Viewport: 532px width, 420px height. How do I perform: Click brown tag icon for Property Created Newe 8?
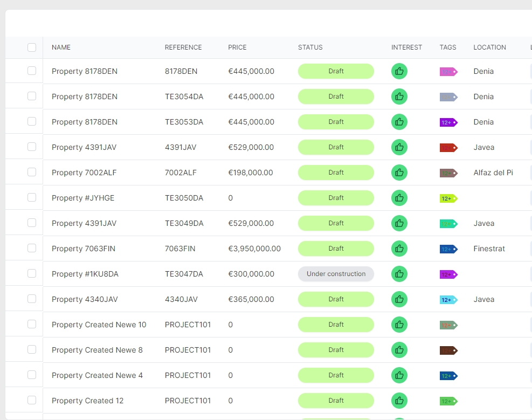(x=448, y=350)
